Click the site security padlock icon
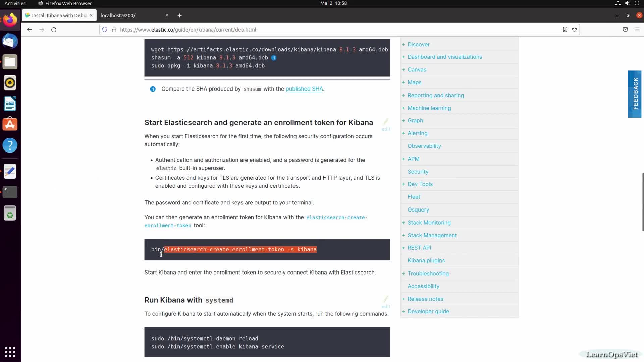 point(114,29)
